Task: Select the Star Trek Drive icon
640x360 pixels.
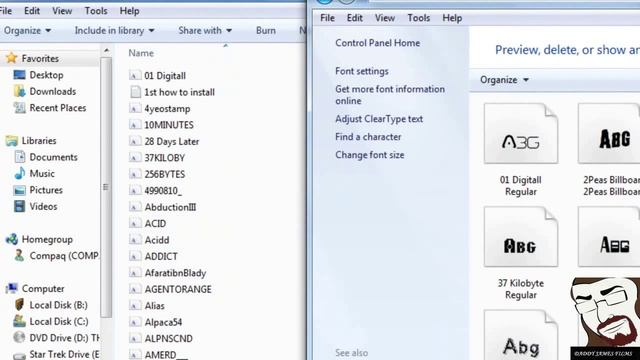Action: coord(19,355)
